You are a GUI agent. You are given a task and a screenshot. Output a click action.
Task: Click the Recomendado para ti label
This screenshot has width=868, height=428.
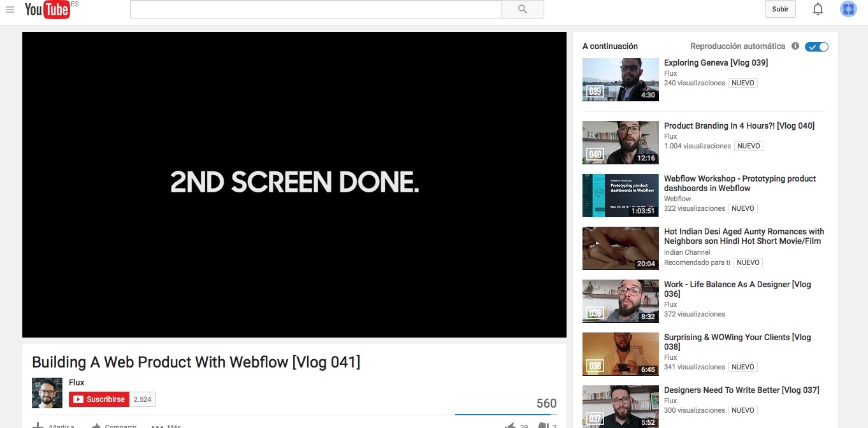(697, 263)
